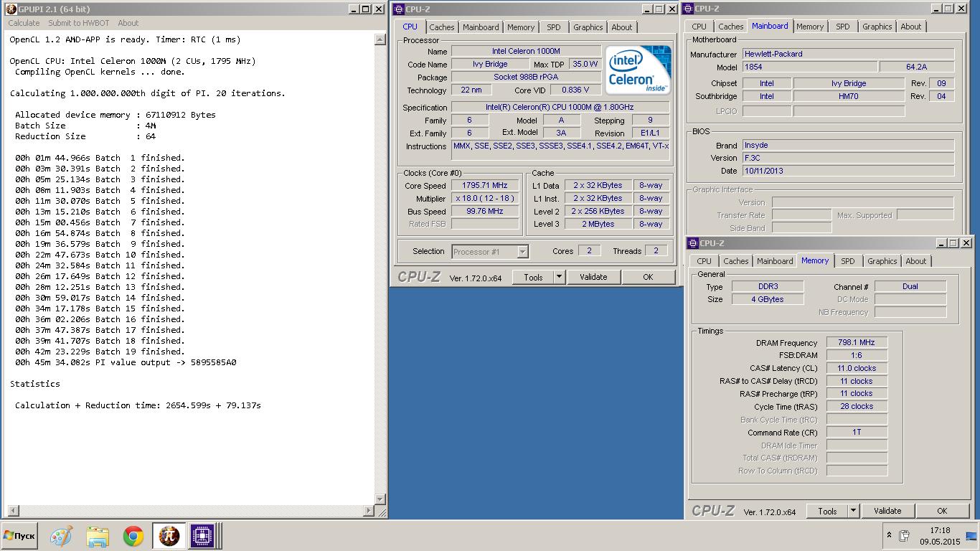Switch to Mainboard tab in CPU window
980x551 pixels.
[x=481, y=27]
